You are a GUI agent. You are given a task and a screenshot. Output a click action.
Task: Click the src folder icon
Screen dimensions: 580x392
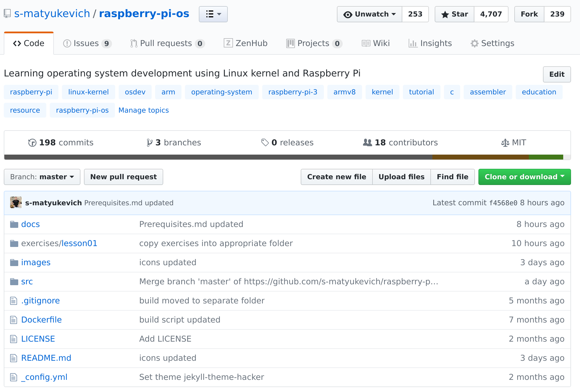coord(14,282)
